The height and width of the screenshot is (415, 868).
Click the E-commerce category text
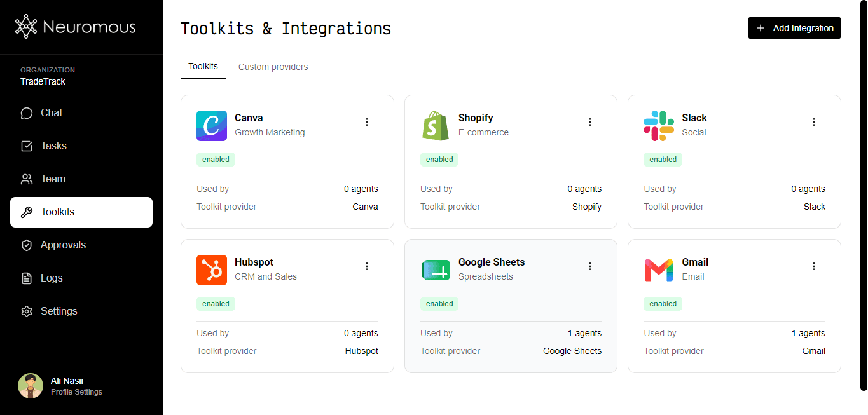(x=483, y=132)
